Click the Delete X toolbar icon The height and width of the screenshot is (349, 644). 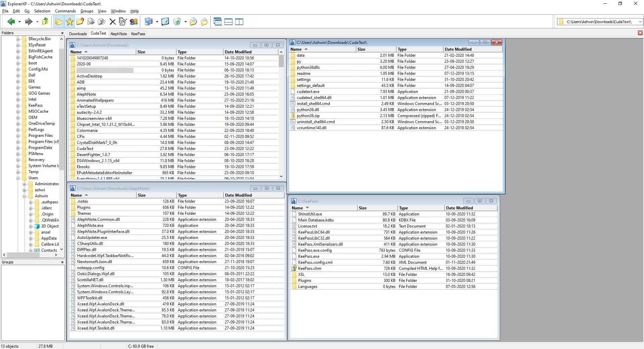click(113, 22)
